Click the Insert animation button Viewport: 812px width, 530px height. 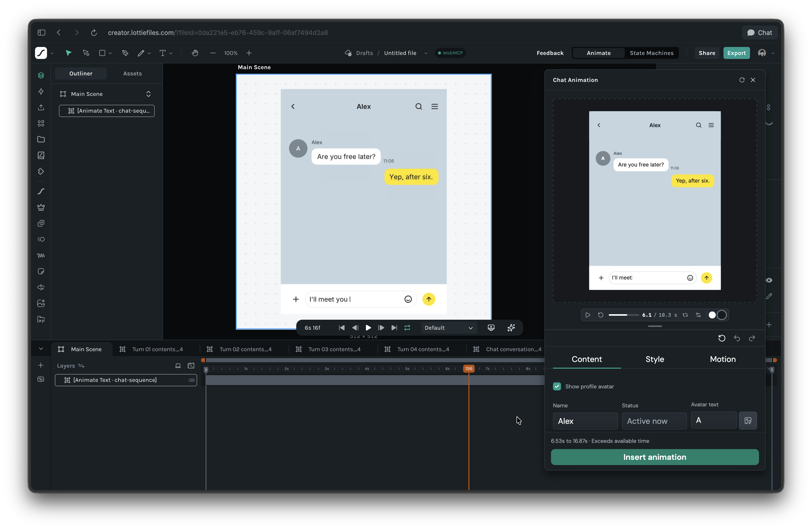(655, 457)
